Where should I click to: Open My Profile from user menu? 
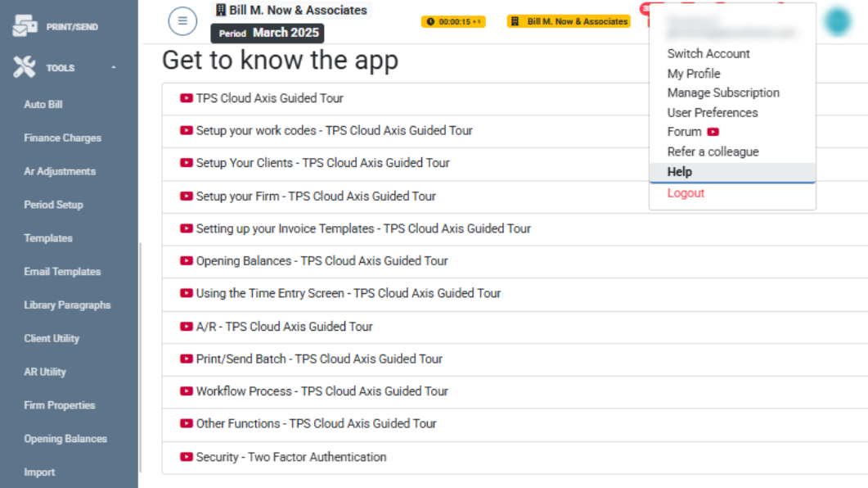click(x=694, y=74)
